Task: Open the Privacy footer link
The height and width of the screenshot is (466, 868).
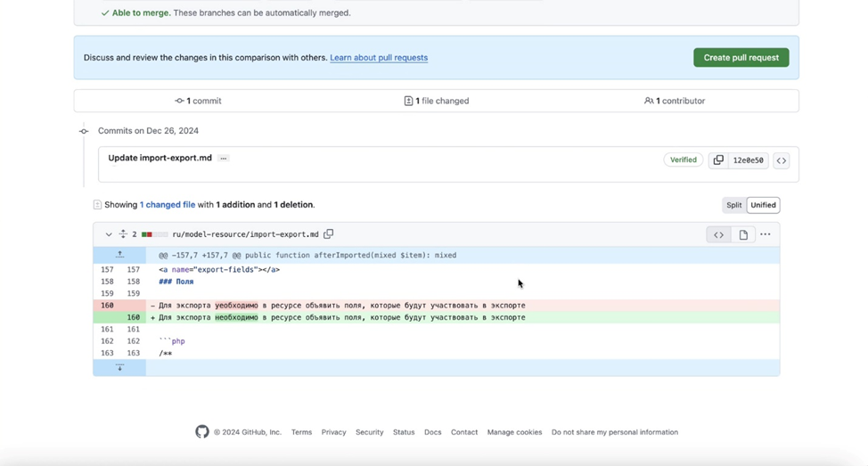Action: [x=334, y=432]
